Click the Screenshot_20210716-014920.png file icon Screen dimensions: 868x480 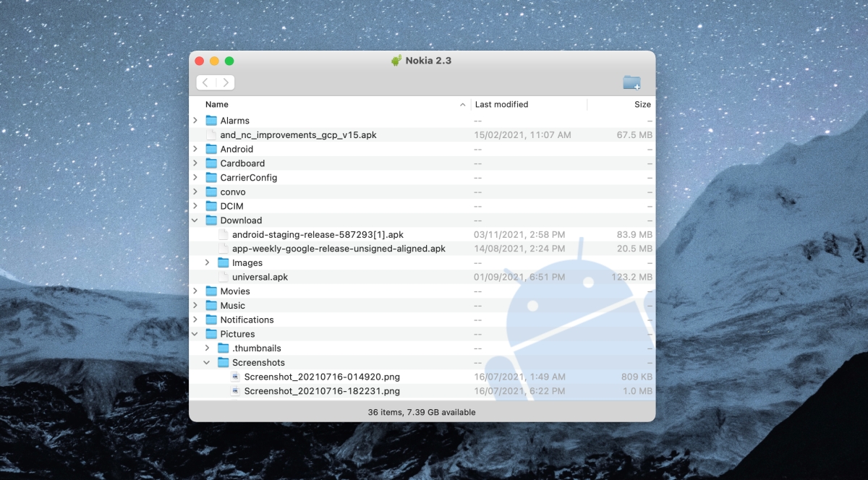click(234, 377)
